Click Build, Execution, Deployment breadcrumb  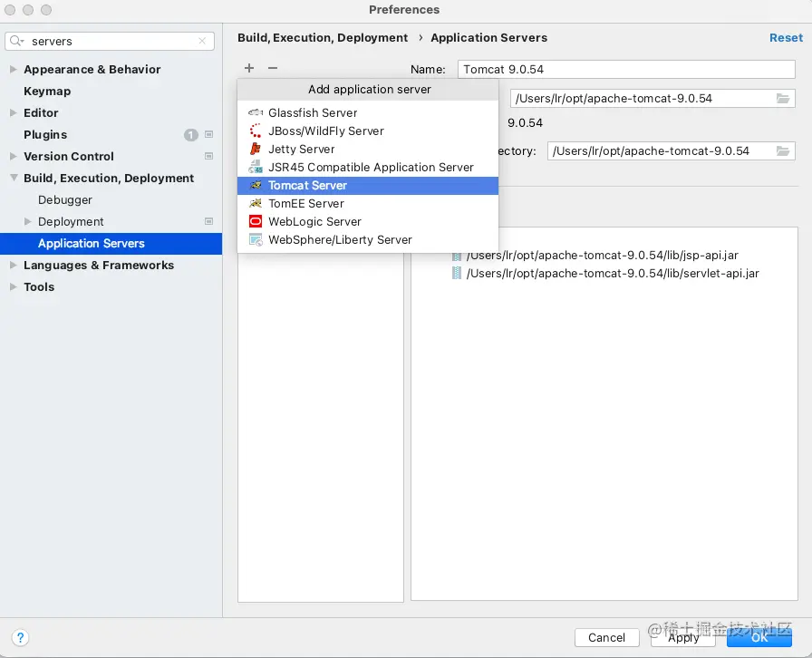(323, 38)
